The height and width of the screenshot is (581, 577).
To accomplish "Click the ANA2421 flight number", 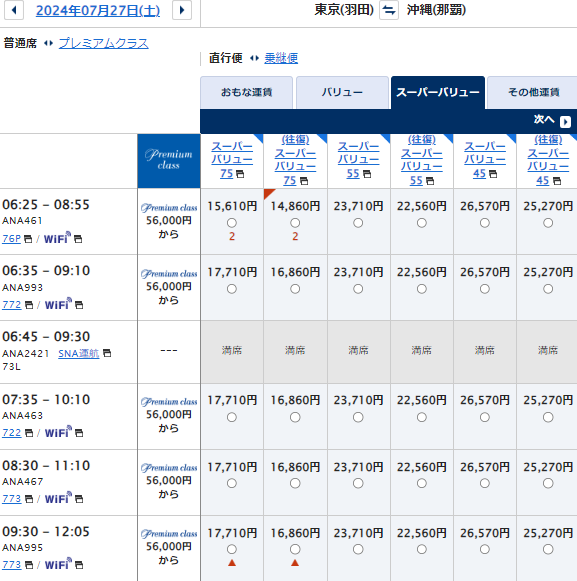I will coord(26,353).
